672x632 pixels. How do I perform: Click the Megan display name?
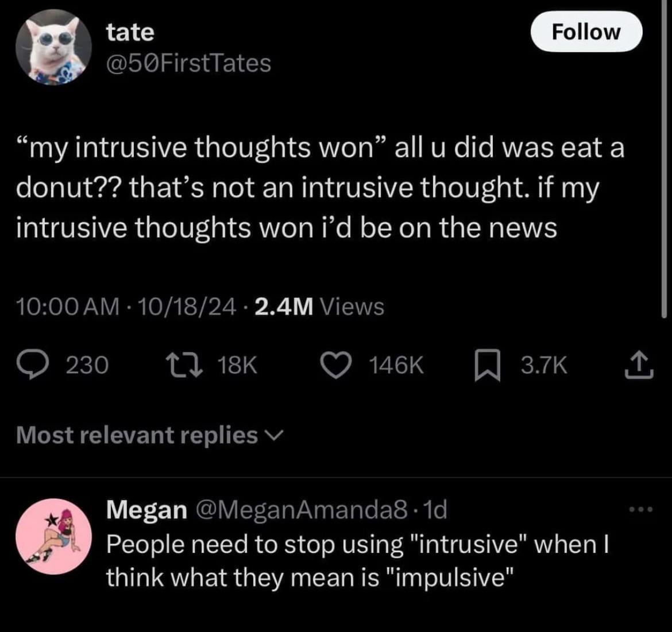146,510
